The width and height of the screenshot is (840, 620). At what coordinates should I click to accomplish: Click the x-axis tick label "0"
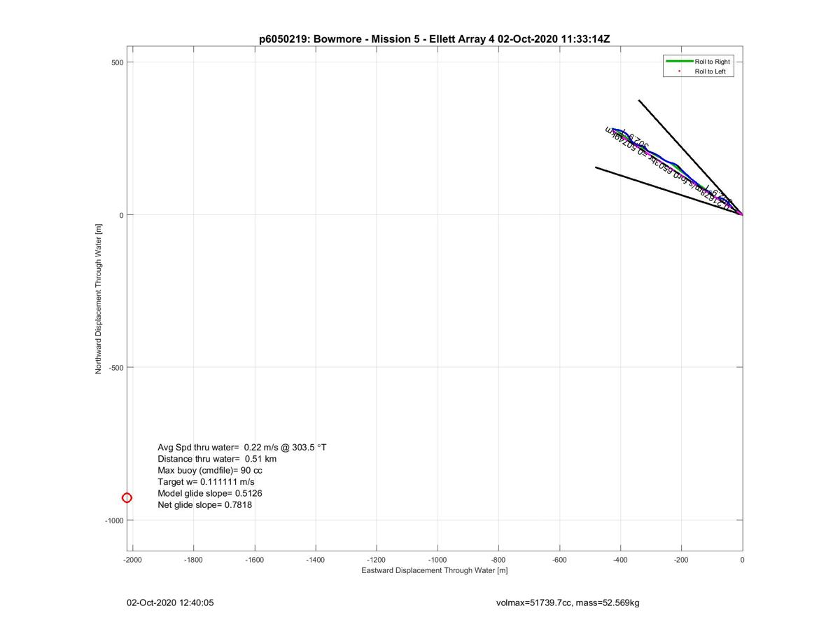pyautogui.click(x=742, y=560)
